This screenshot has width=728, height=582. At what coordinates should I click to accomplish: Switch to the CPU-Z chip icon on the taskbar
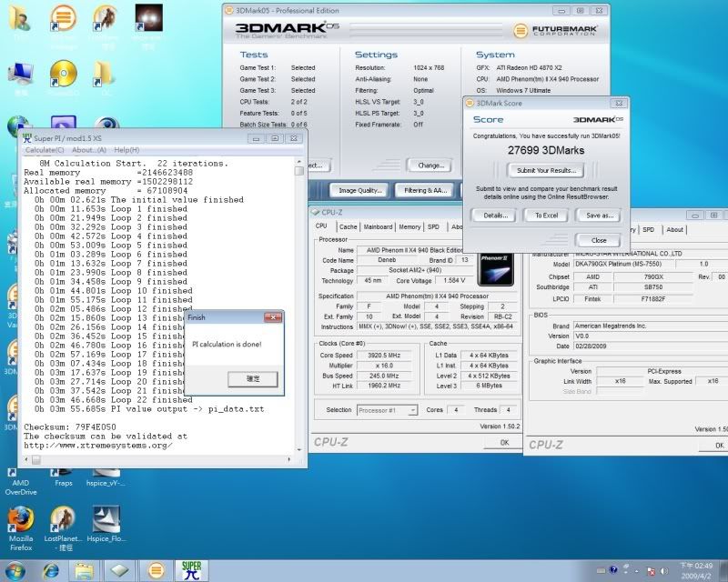click(x=119, y=571)
